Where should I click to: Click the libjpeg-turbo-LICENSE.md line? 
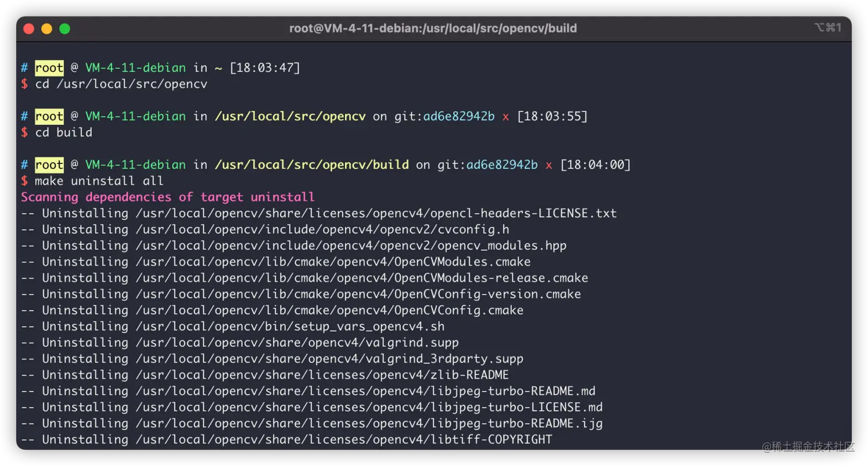click(x=311, y=407)
